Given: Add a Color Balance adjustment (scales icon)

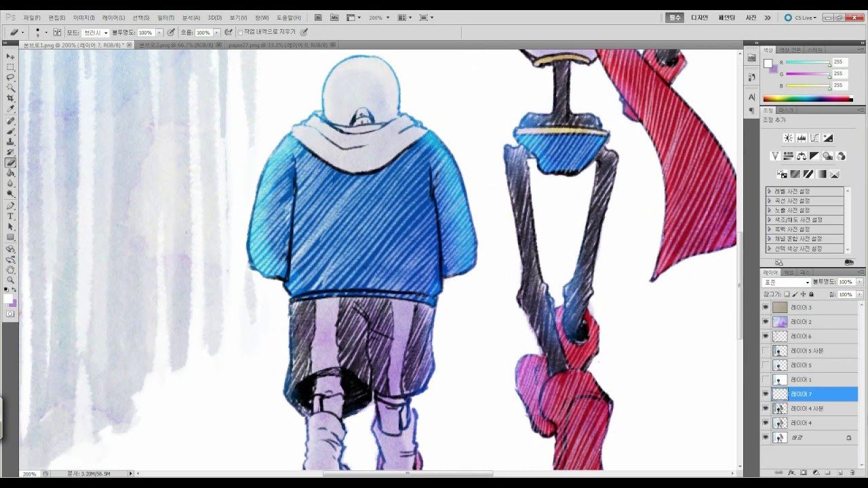Looking at the screenshot, I should click(802, 156).
